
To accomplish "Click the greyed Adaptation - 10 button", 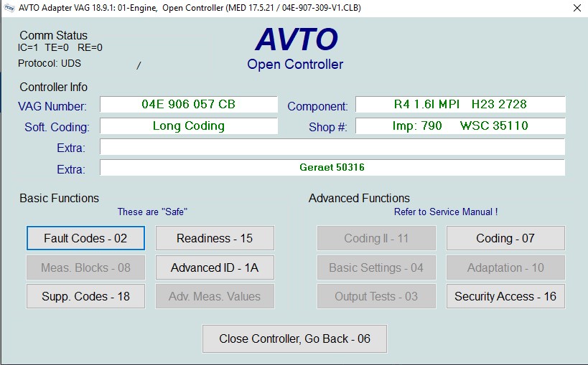I will tap(505, 267).
